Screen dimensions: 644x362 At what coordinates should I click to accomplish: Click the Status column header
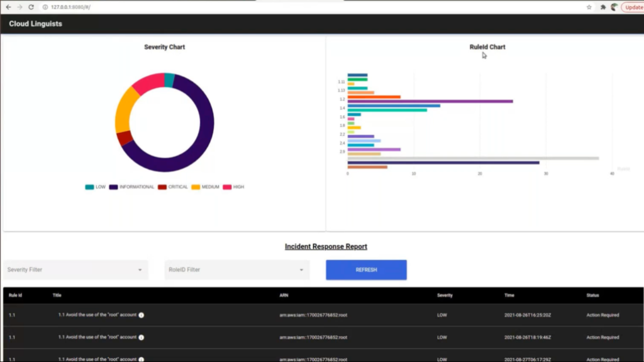click(592, 295)
